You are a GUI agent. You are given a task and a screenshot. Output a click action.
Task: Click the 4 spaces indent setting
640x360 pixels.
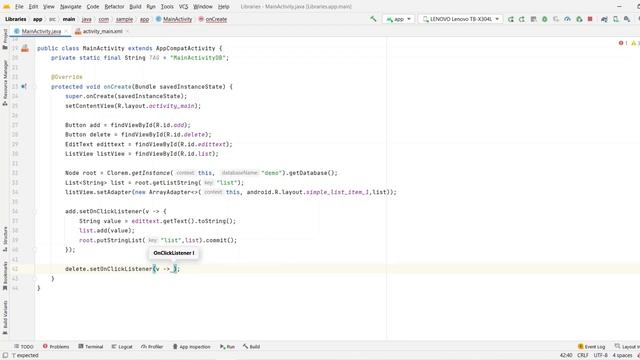click(622, 356)
